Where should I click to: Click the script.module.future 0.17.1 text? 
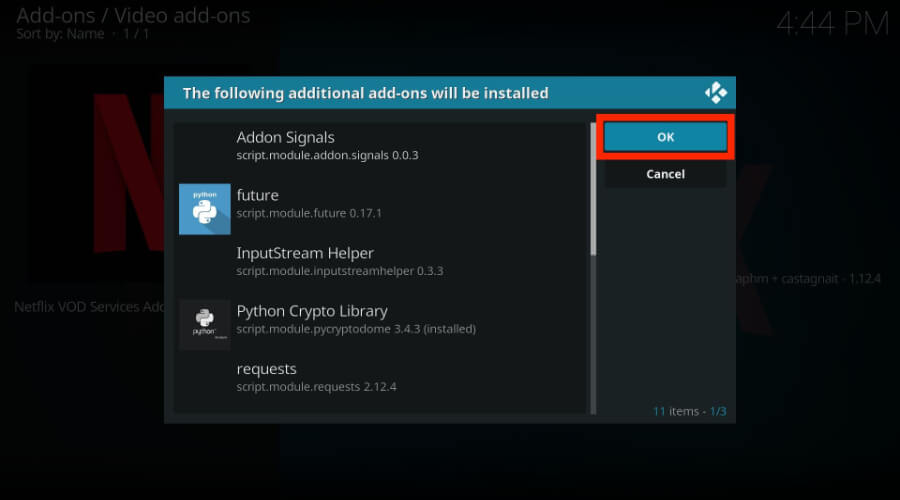[x=309, y=213]
